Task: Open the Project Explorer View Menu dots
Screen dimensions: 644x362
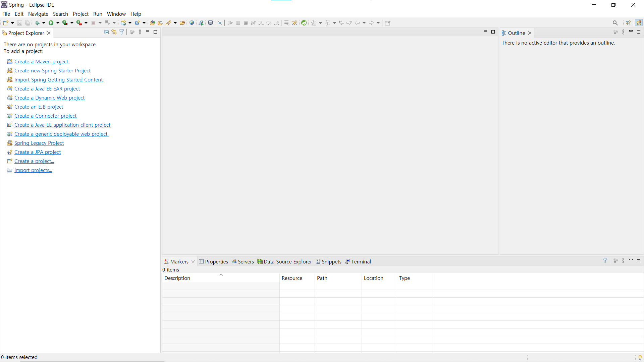Action: [140, 32]
